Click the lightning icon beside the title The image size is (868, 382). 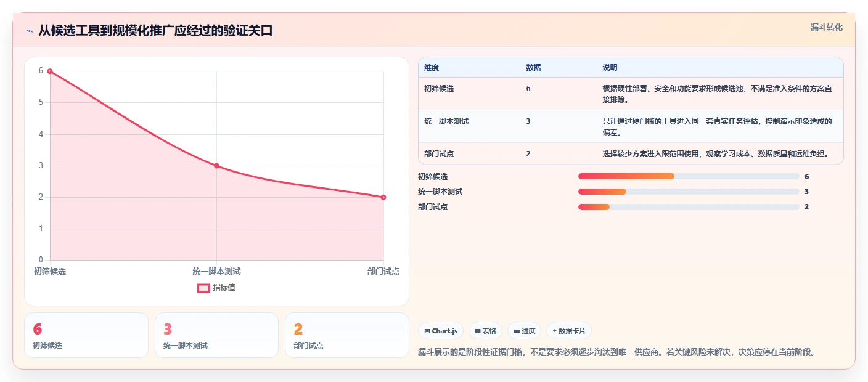tap(29, 31)
